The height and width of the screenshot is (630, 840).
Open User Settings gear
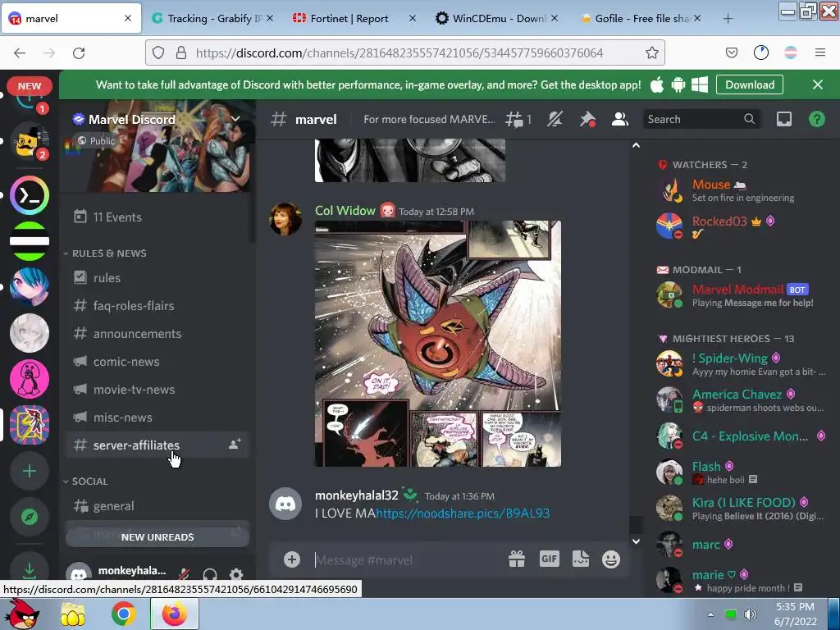coord(235,574)
